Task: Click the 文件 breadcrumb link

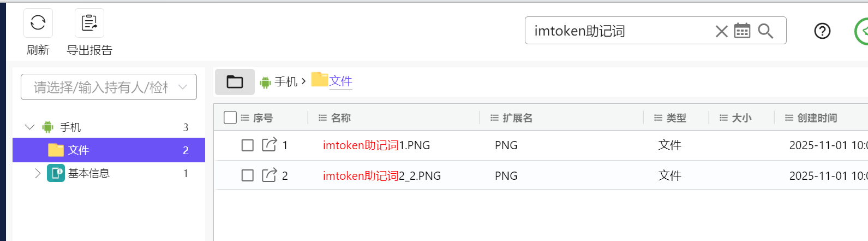Action: pyautogui.click(x=340, y=81)
